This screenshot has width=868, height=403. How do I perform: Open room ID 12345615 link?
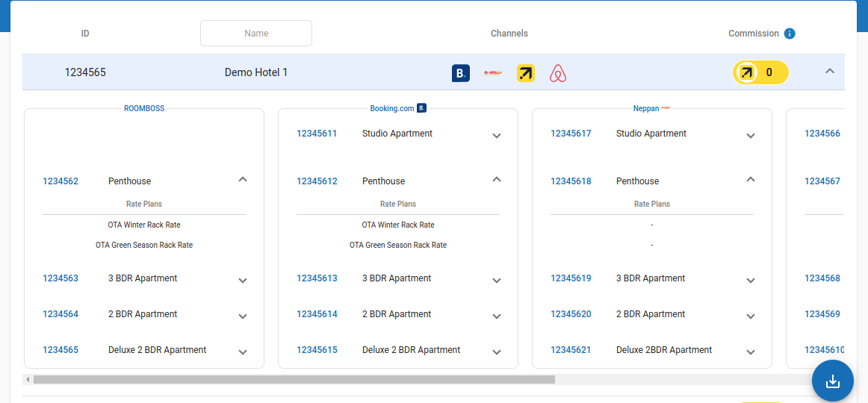point(317,350)
